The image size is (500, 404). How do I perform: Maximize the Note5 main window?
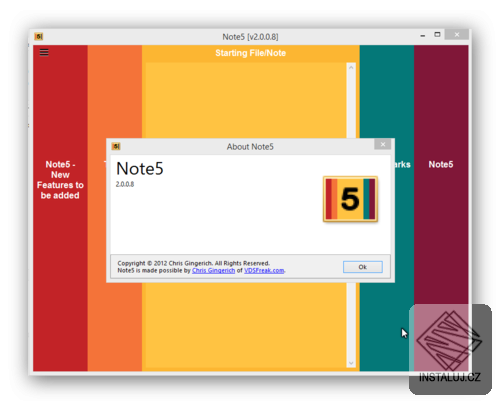coord(437,35)
